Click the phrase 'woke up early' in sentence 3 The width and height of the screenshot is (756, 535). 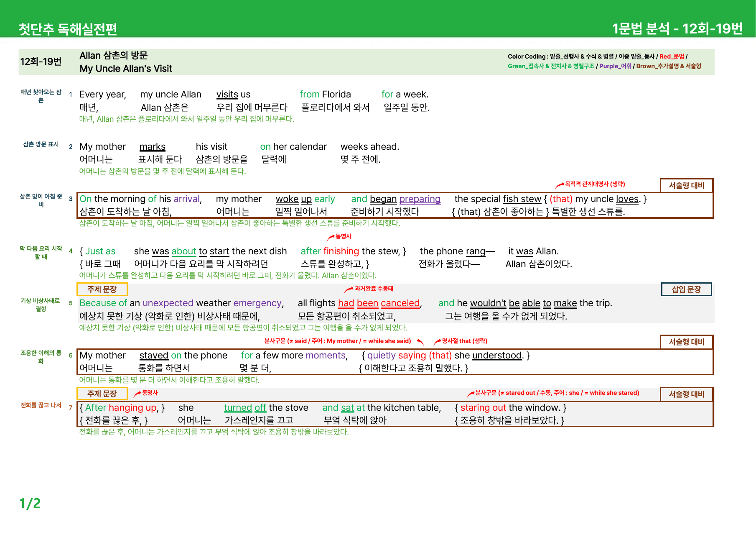point(305,199)
